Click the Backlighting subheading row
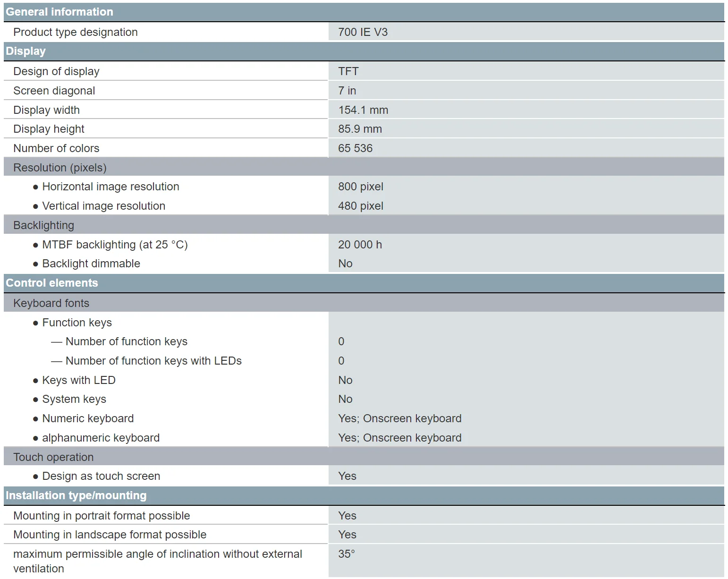The height and width of the screenshot is (579, 728). pyautogui.click(x=44, y=225)
